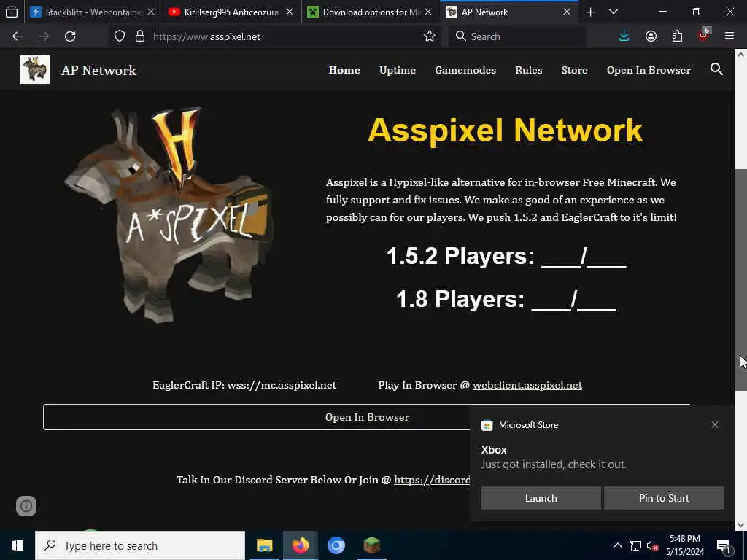
Task: Open a new browser tab
Action: coord(590,12)
